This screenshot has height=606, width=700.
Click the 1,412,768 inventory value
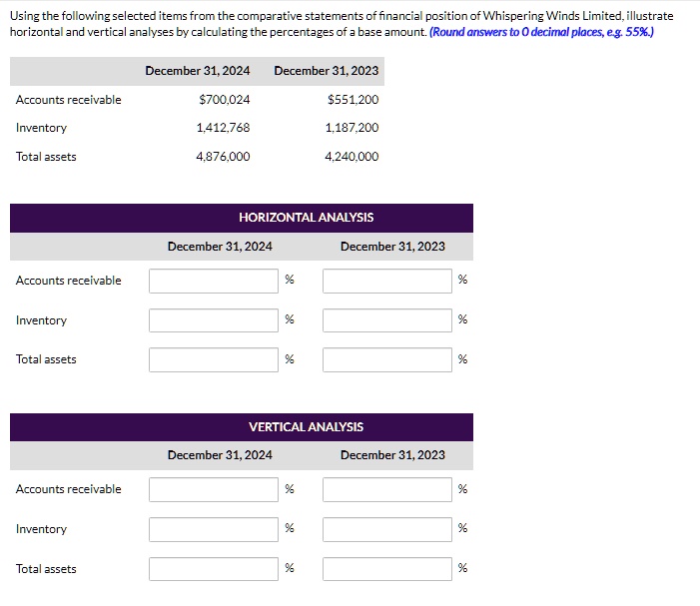[223, 128]
